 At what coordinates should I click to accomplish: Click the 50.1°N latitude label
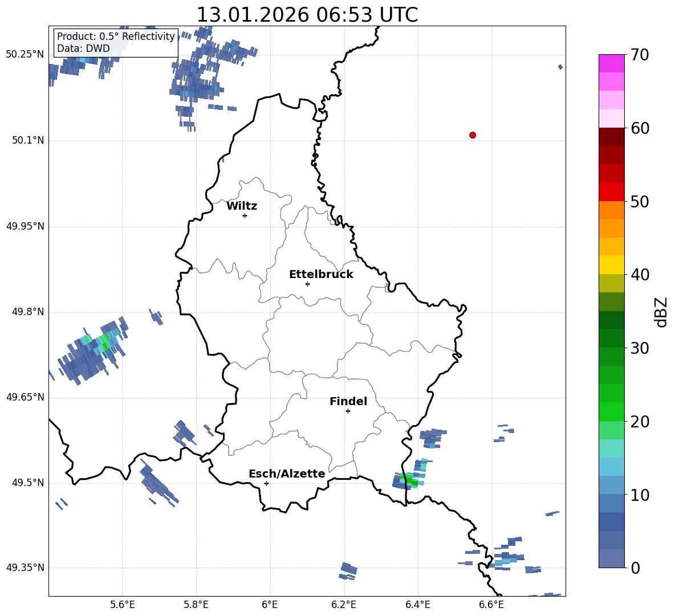[27, 141]
